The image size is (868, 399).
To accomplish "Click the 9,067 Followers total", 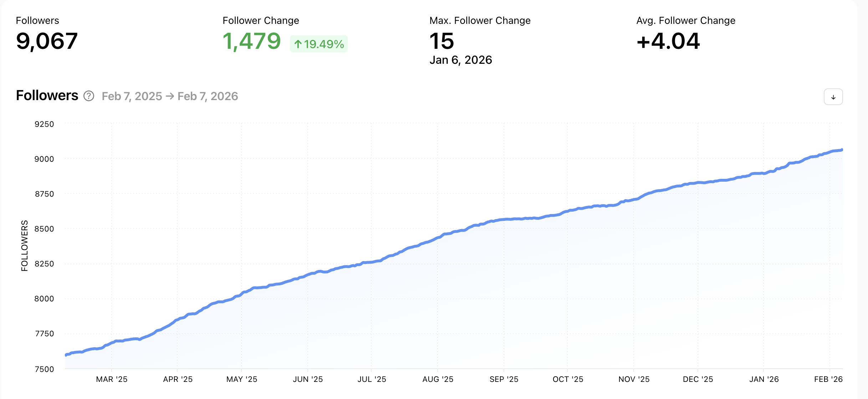I will pyautogui.click(x=47, y=41).
